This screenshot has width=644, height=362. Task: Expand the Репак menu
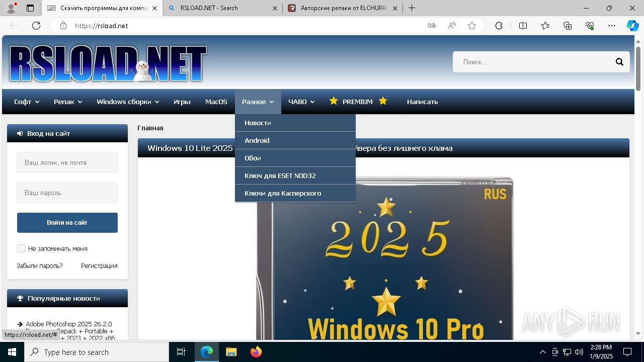(68, 102)
